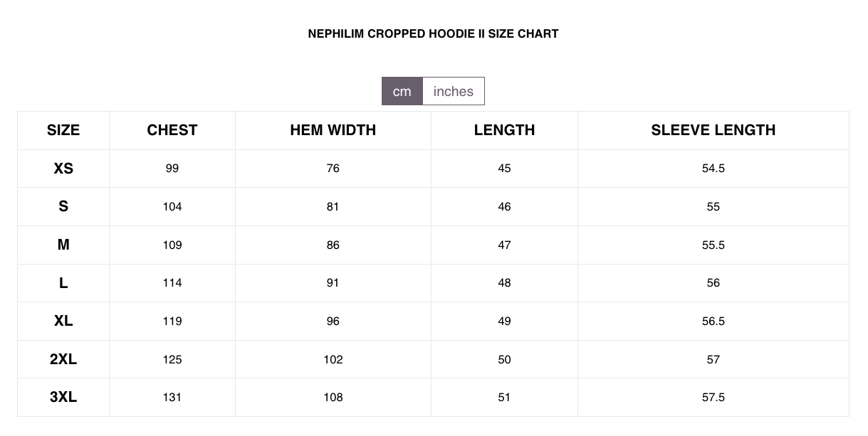The image size is (868, 436).
Task: Switch measurements to inches
Action: click(453, 91)
